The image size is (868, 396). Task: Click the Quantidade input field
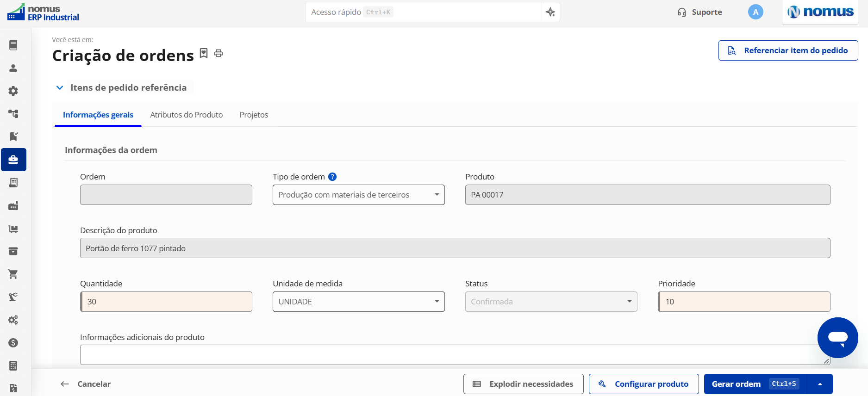click(166, 302)
